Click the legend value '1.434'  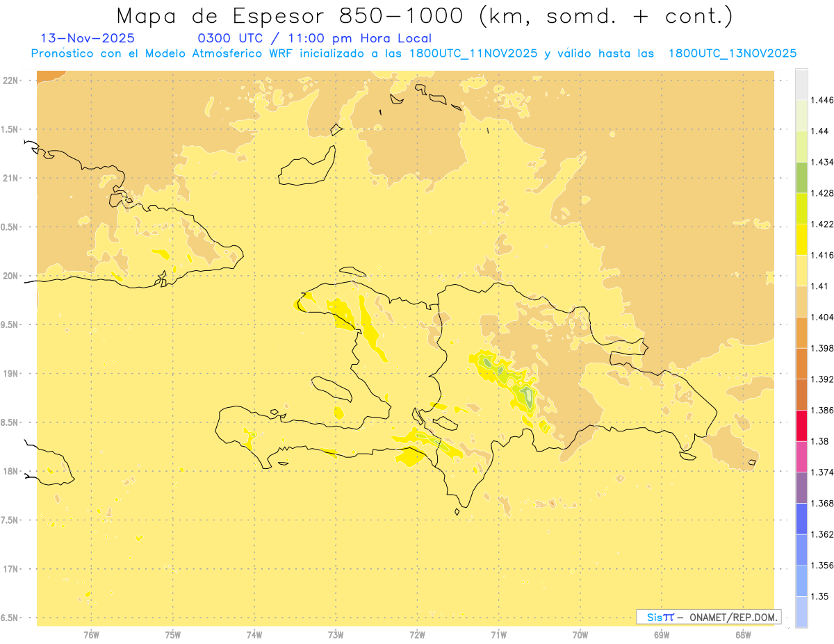(x=822, y=162)
